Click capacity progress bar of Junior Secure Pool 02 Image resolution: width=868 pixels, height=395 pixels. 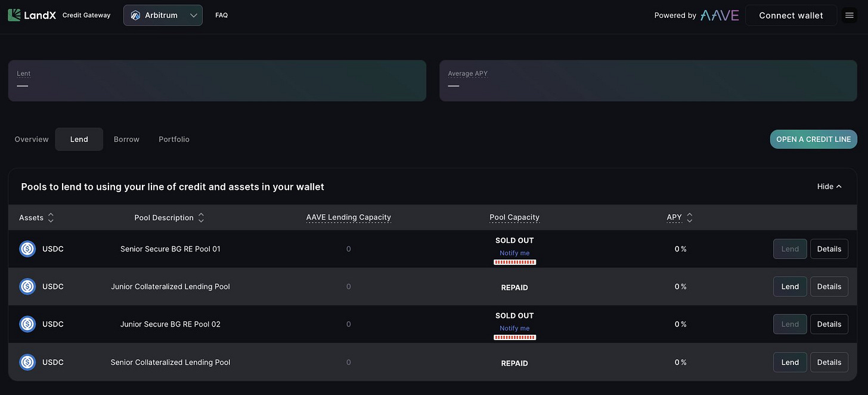514,338
